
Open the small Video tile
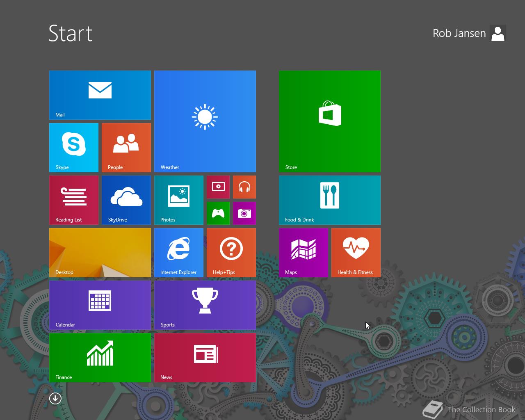(x=218, y=187)
